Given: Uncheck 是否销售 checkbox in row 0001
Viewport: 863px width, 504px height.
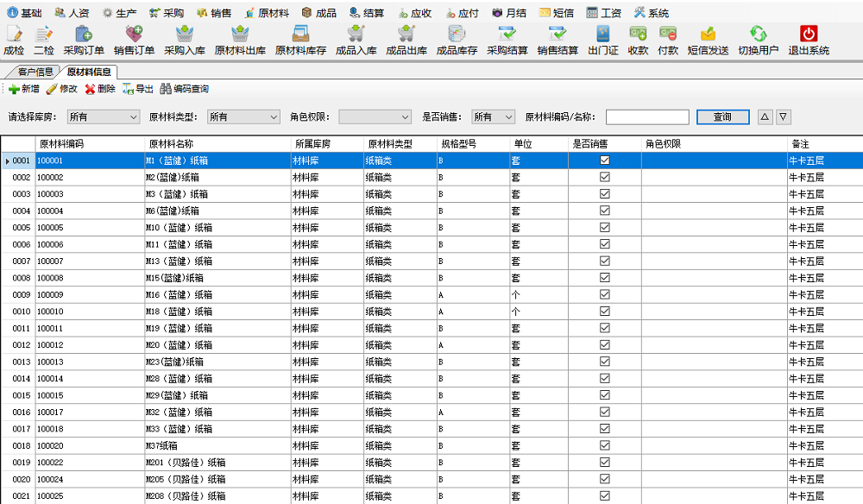Looking at the screenshot, I should coord(605,161).
